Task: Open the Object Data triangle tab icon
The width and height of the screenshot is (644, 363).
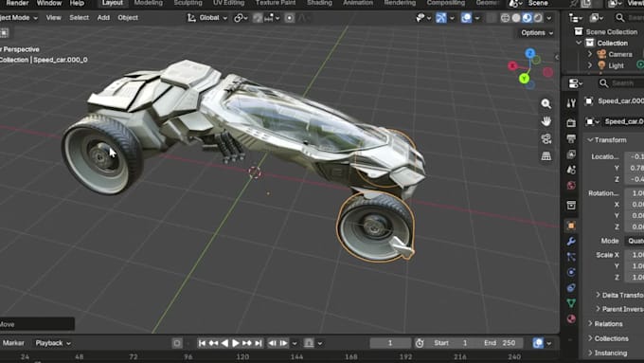Action: pyautogui.click(x=571, y=303)
